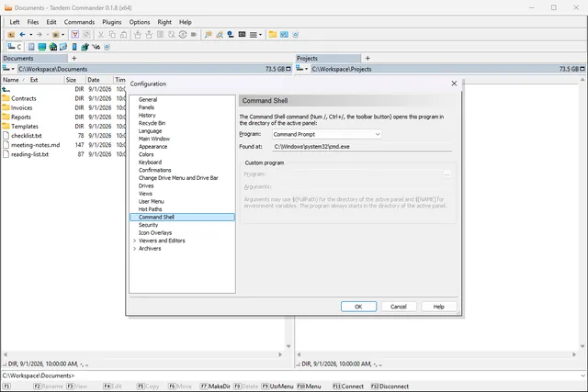Click the disk space icon beside right 73.5 GB
Screen dimensions: 588x392
(582, 69)
